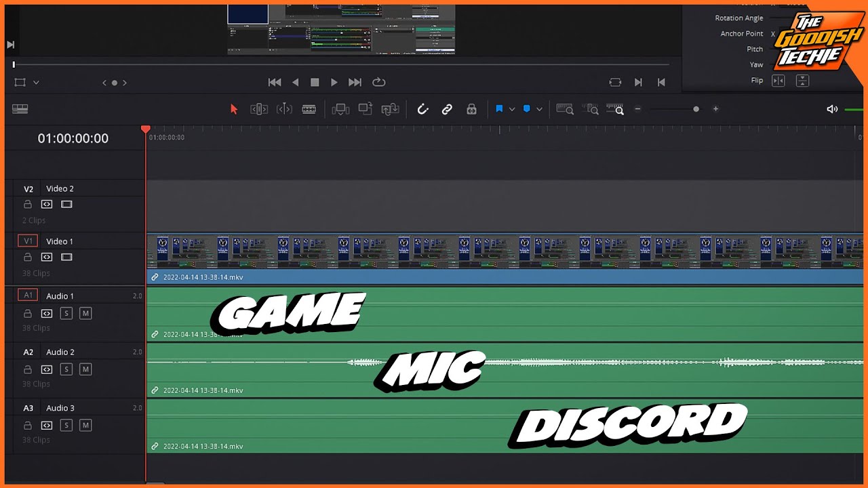Viewport: 868px width, 488px height.
Task: Jump to last frame in viewer
Action: (x=355, y=82)
